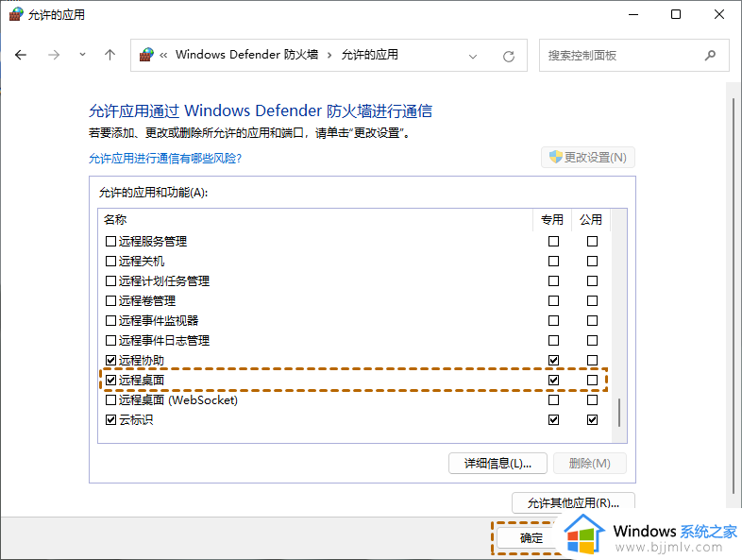Toggle 公用 checkbox for 远程计划任务管理
This screenshot has width=742, height=560.
pyautogui.click(x=593, y=281)
